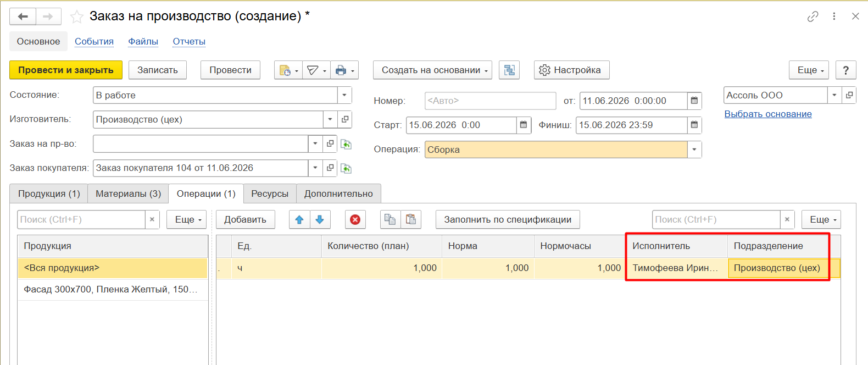Click the Провести button
Screen dimensions: 868x365
pos(230,70)
